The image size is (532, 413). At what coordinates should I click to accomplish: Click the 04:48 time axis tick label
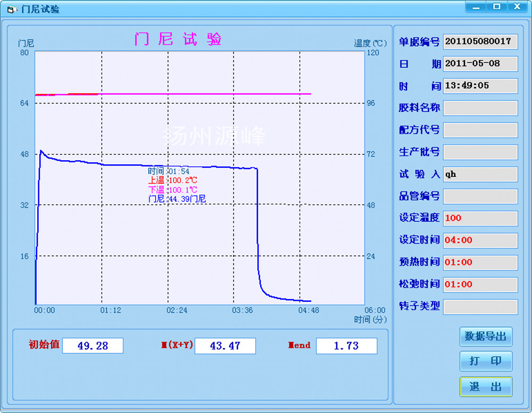309,310
